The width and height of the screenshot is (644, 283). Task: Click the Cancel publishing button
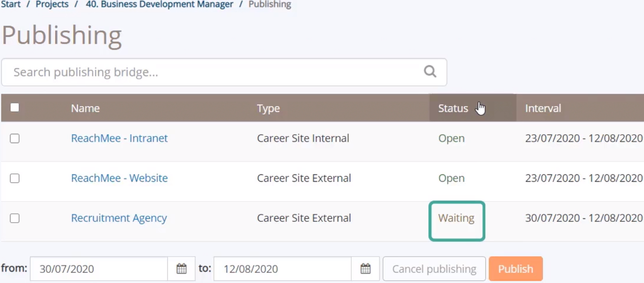pyautogui.click(x=434, y=269)
